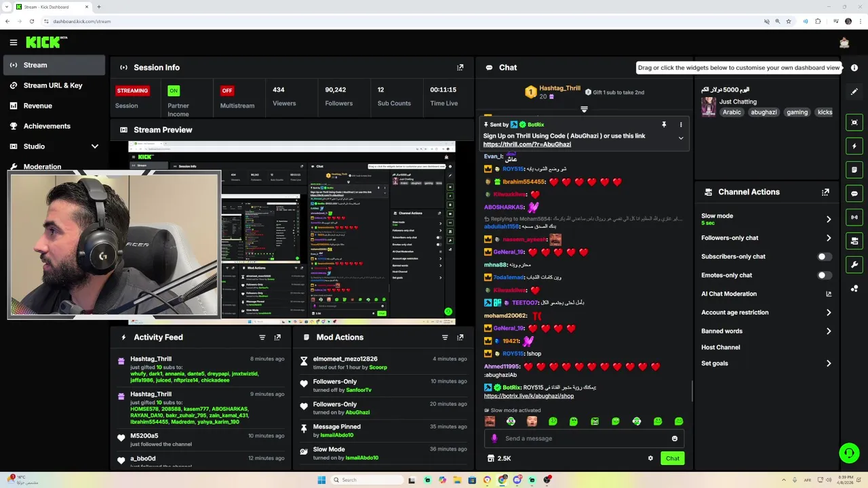
Task: Click the dashboard info icon
Action: pos(854,68)
